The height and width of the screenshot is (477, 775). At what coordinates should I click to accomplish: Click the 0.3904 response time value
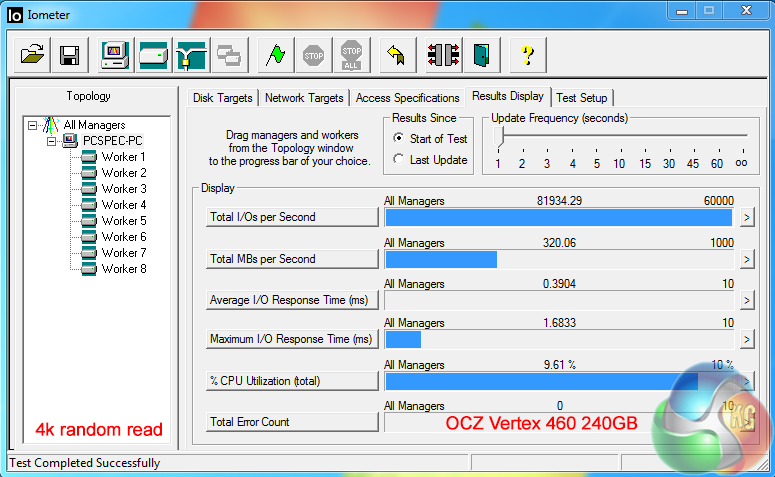pos(559,284)
